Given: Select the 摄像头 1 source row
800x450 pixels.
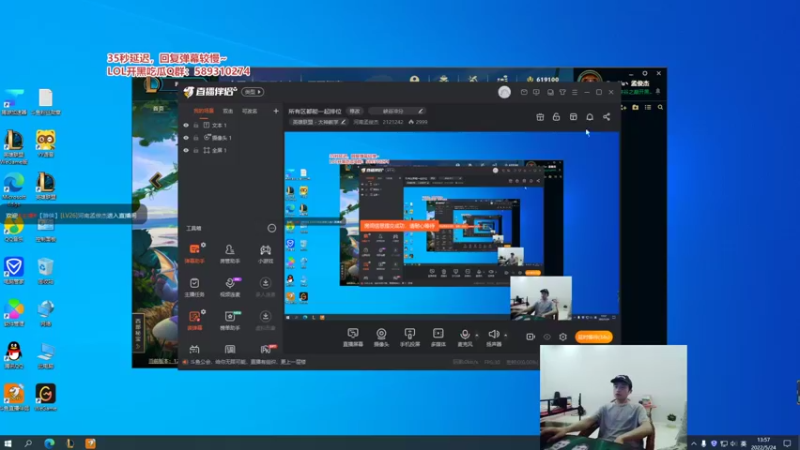Looking at the screenshot, I should click(231, 138).
